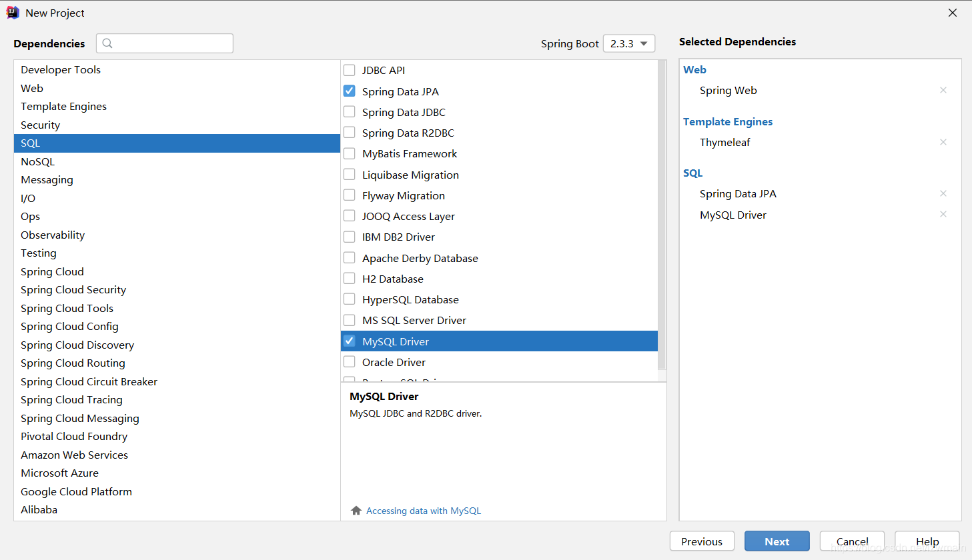Select Spring Cloud Tracing category

tap(177, 399)
